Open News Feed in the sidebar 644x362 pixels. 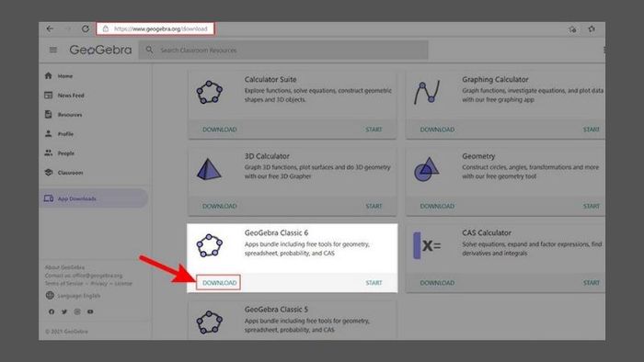[x=71, y=96]
